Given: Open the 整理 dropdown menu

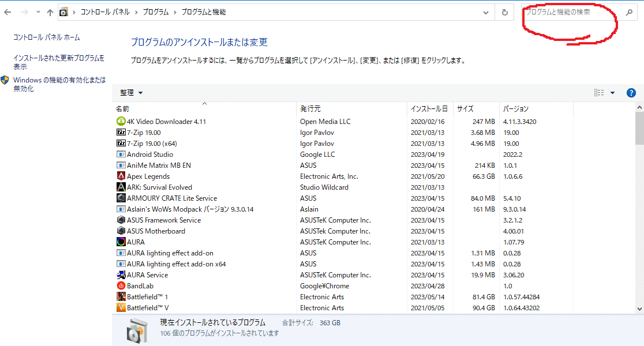Looking at the screenshot, I should (131, 93).
